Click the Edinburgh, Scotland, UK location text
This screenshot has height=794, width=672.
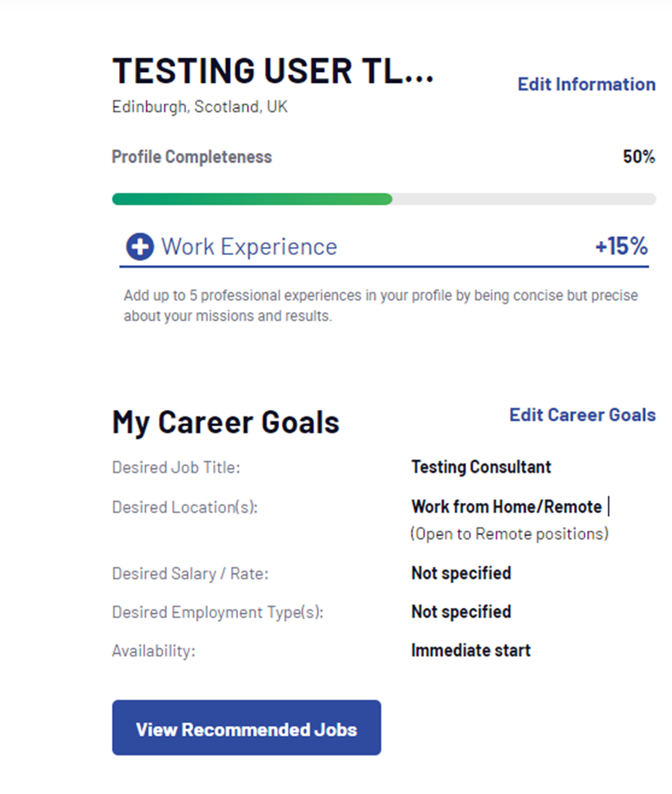[199, 107]
